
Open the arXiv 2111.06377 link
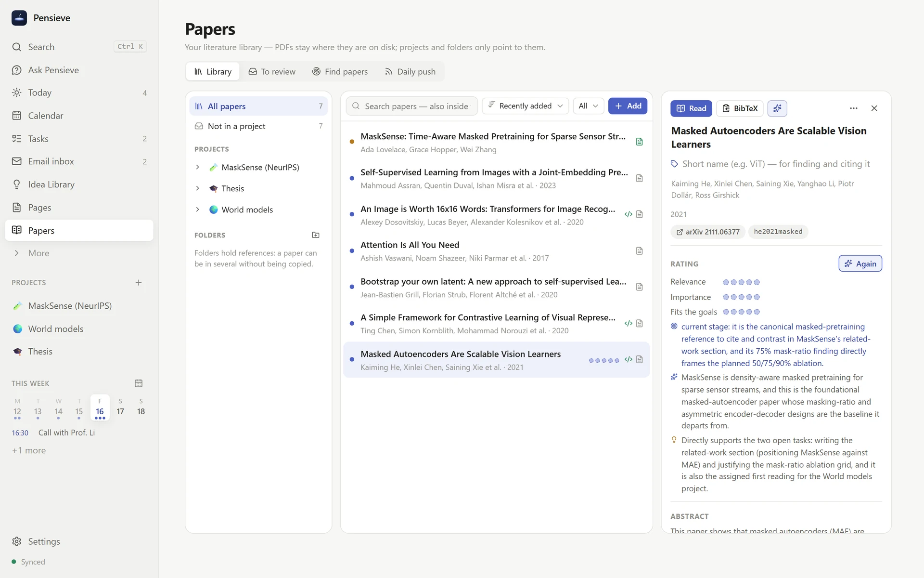(x=707, y=232)
